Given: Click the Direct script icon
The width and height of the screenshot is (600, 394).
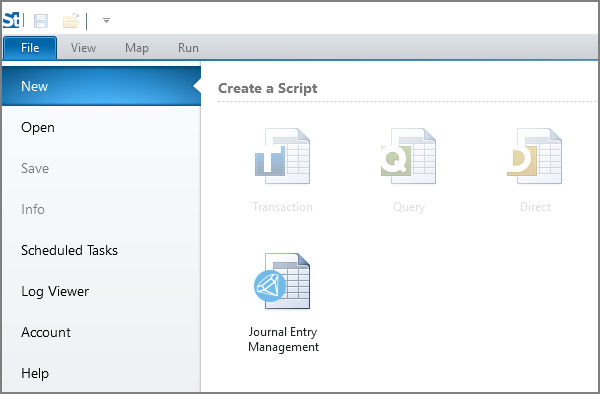Looking at the screenshot, I should (x=535, y=156).
